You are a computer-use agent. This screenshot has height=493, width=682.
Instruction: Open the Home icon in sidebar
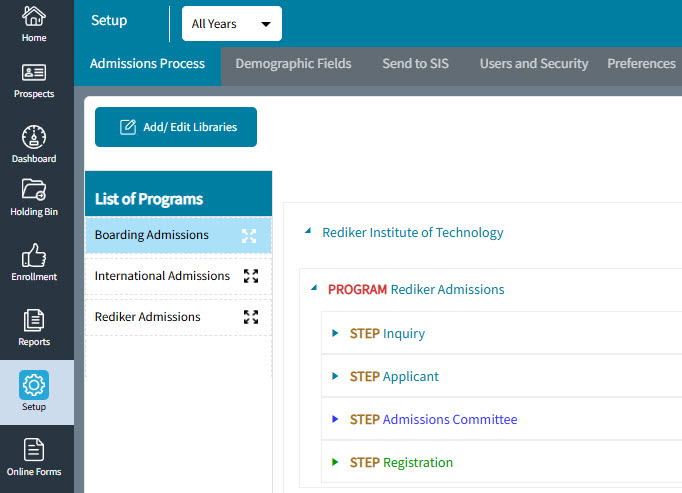tap(34, 17)
